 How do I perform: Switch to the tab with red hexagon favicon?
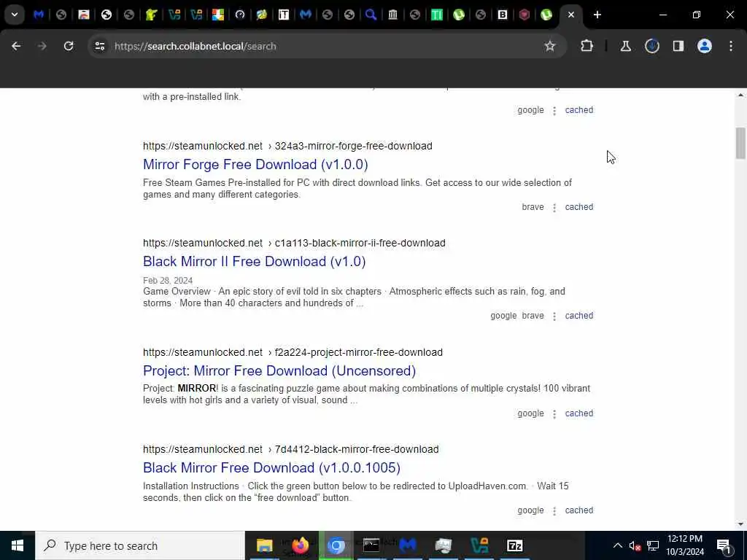point(524,15)
